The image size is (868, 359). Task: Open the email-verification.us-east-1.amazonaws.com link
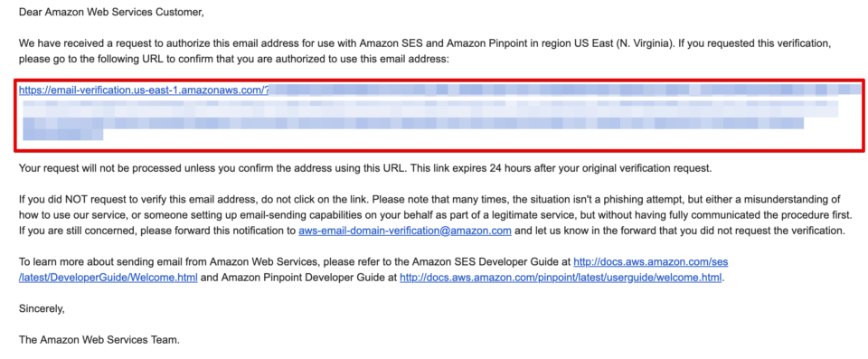tap(144, 90)
